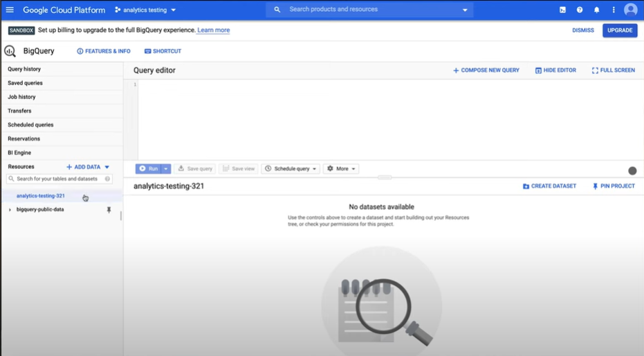The width and height of the screenshot is (644, 356).
Task: Open the More settings dropdown
Action: pyautogui.click(x=341, y=168)
